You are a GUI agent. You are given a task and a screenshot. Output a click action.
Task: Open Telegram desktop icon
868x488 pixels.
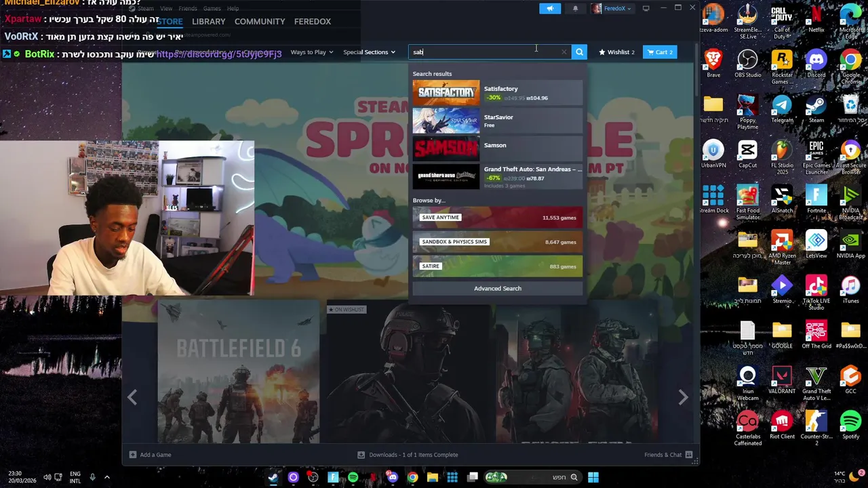click(782, 110)
